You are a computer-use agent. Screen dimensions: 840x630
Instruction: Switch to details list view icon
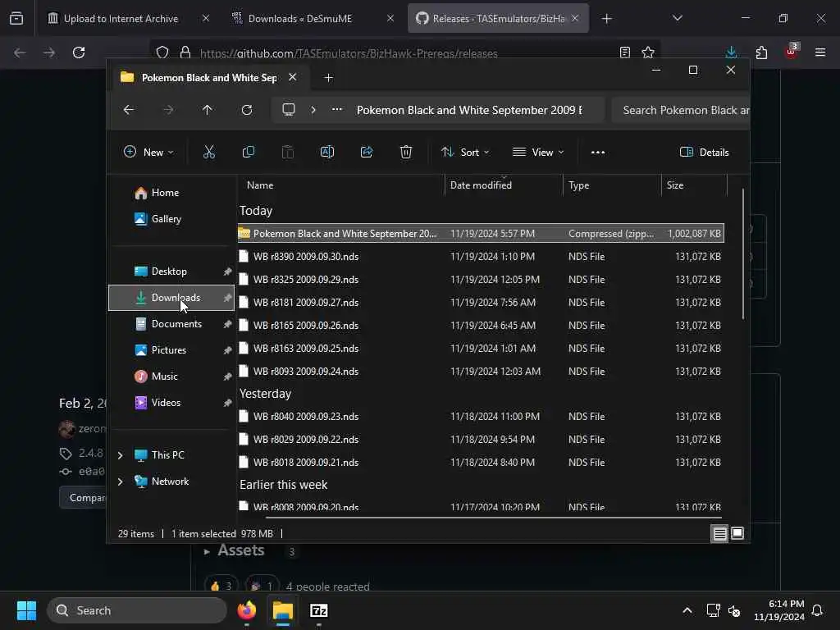719,533
